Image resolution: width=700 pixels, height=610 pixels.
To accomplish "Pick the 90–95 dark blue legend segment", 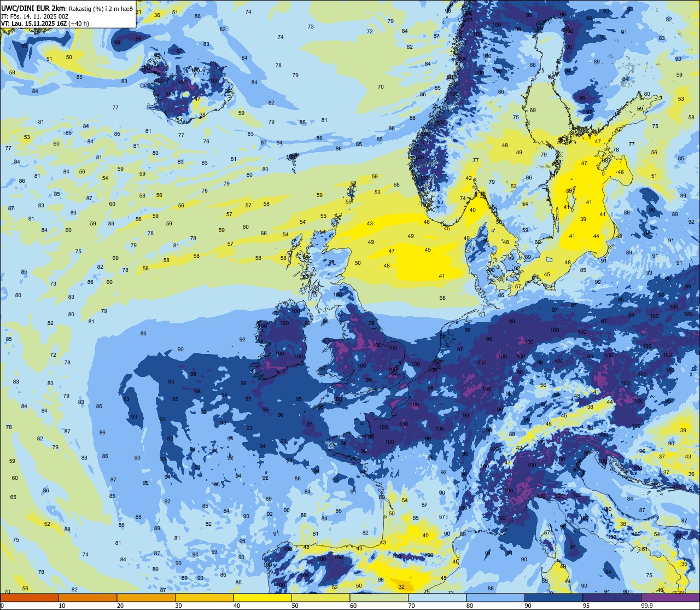I will click(553, 597).
